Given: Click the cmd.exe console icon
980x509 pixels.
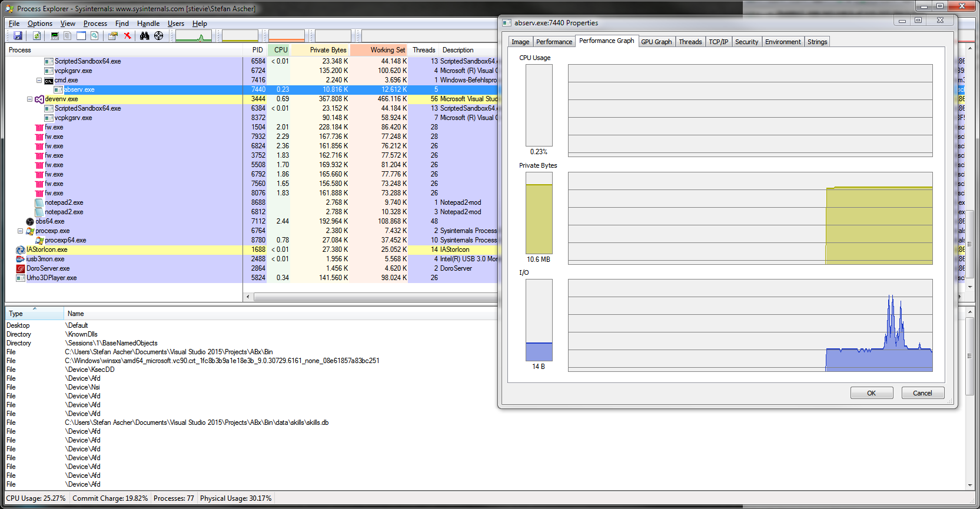Looking at the screenshot, I should (49, 81).
